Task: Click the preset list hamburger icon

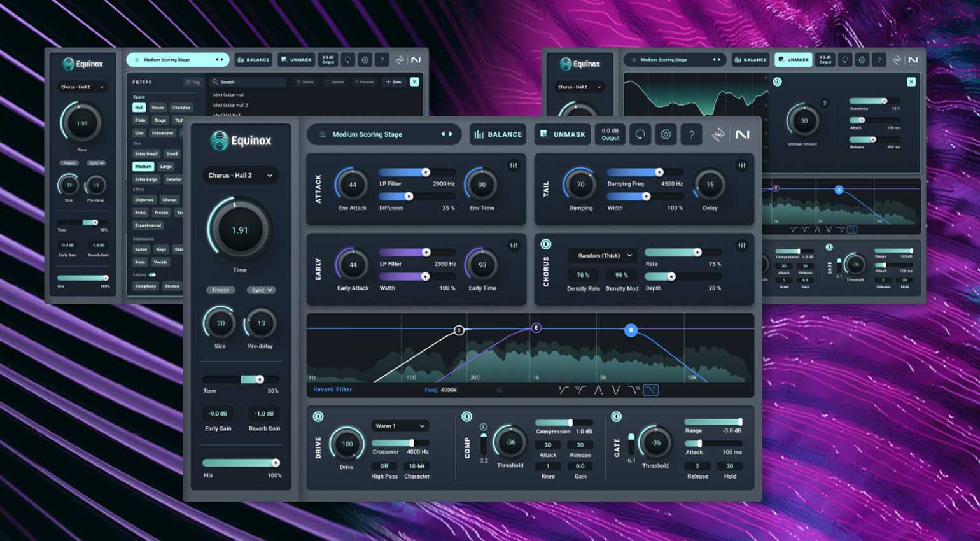Action: click(x=322, y=134)
